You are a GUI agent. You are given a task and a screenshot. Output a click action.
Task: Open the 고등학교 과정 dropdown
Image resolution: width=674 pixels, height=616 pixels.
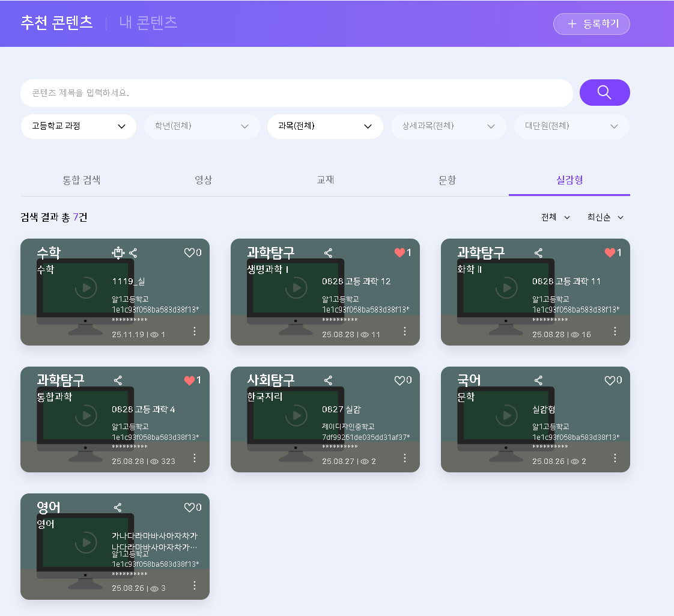79,126
